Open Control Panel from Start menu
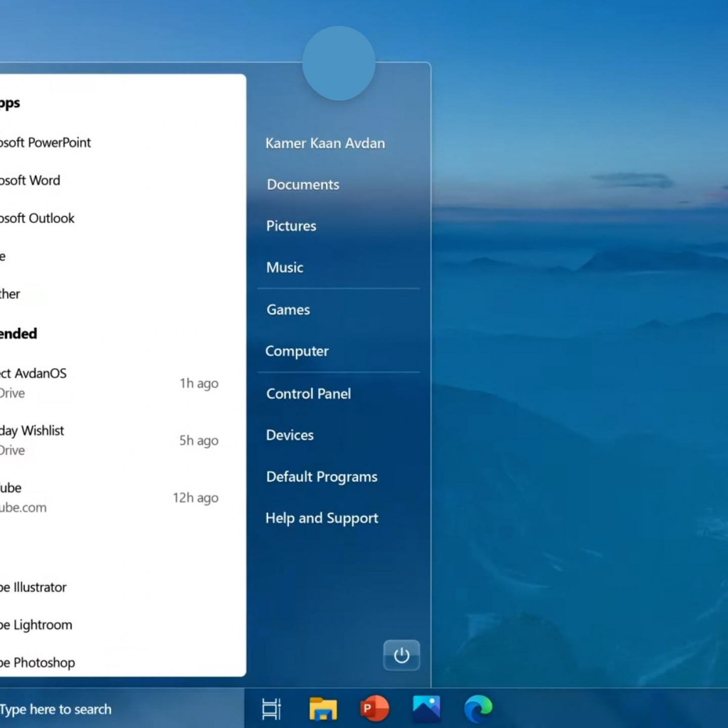Image resolution: width=728 pixels, height=728 pixels. click(x=308, y=394)
